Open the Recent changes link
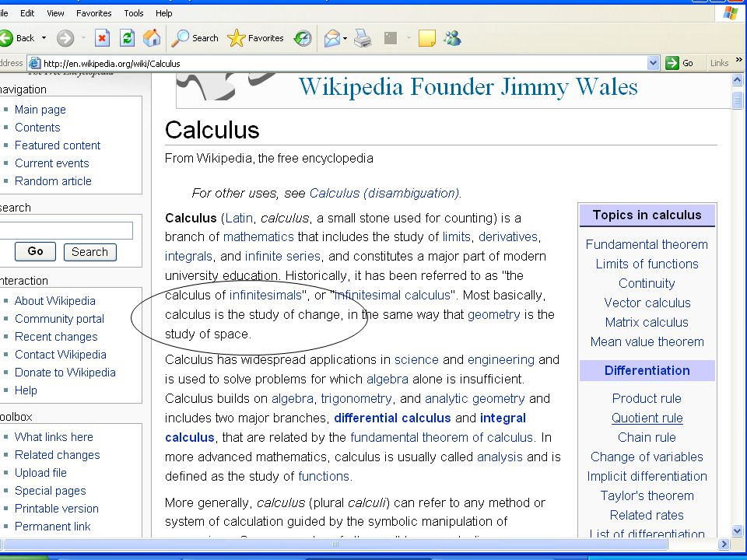Viewport: 747px width, 560px height. coord(56,337)
